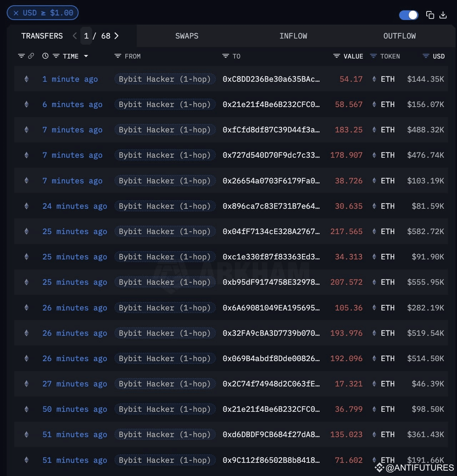This screenshot has height=476, width=457.
Task: Go to previous transfers page
Action: click(75, 36)
